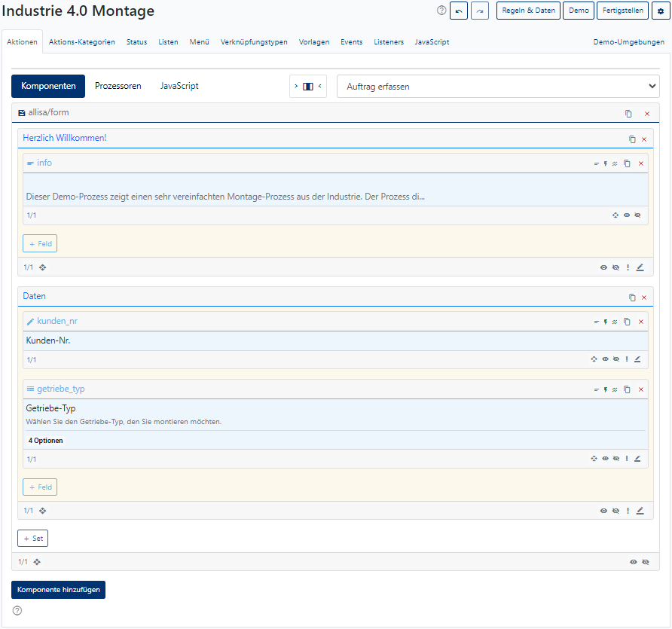Click the Demo button
Image resolution: width=672 pixels, height=629 pixels.
(x=579, y=11)
